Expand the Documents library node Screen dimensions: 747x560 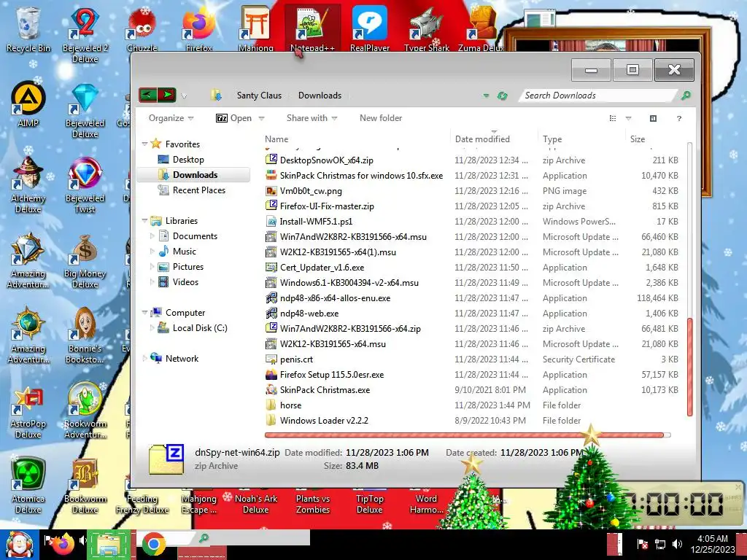[x=152, y=236]
